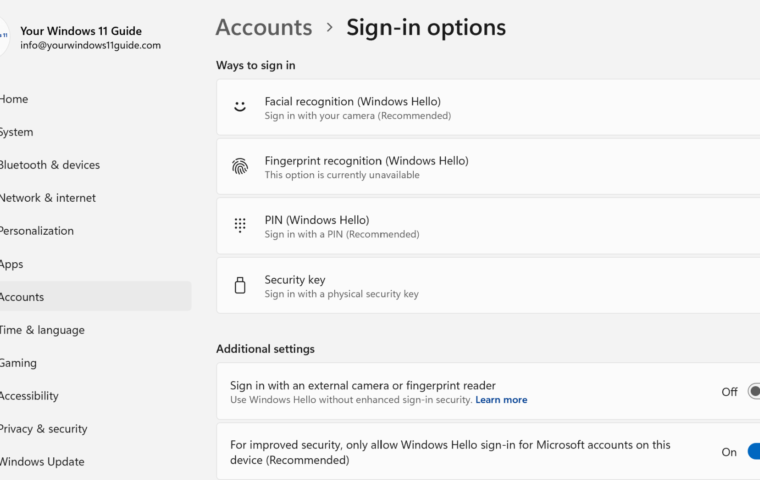
Task: Click the facial recognition smiley icon
Action: pyautogui.click(x=240, y=107)
